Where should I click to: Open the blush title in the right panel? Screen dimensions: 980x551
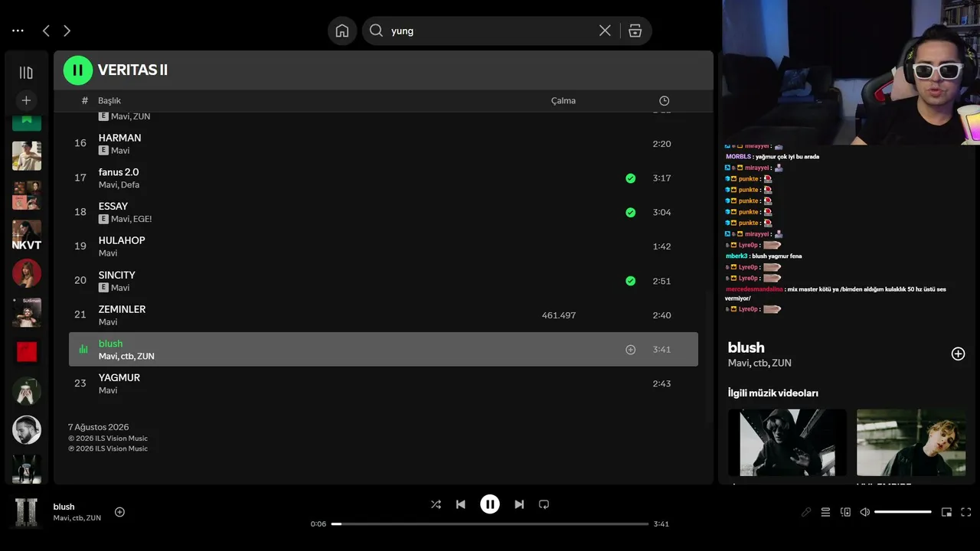746,347
